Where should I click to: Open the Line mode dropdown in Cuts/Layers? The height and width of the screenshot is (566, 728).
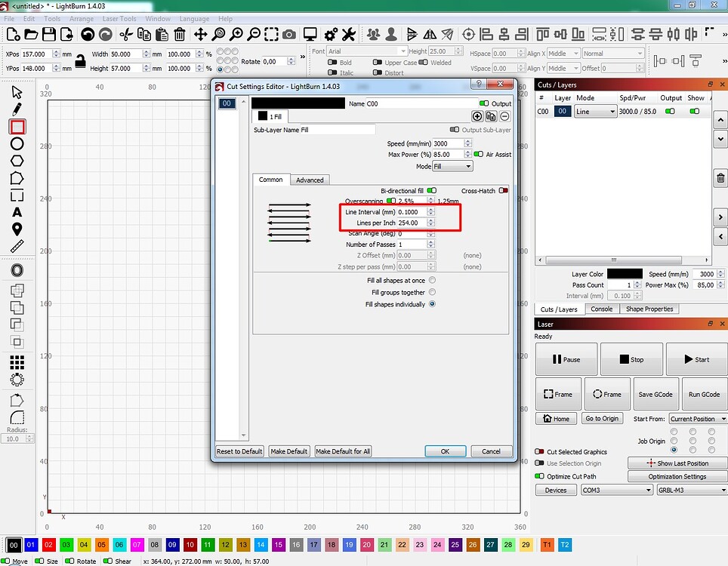[596, 112]
